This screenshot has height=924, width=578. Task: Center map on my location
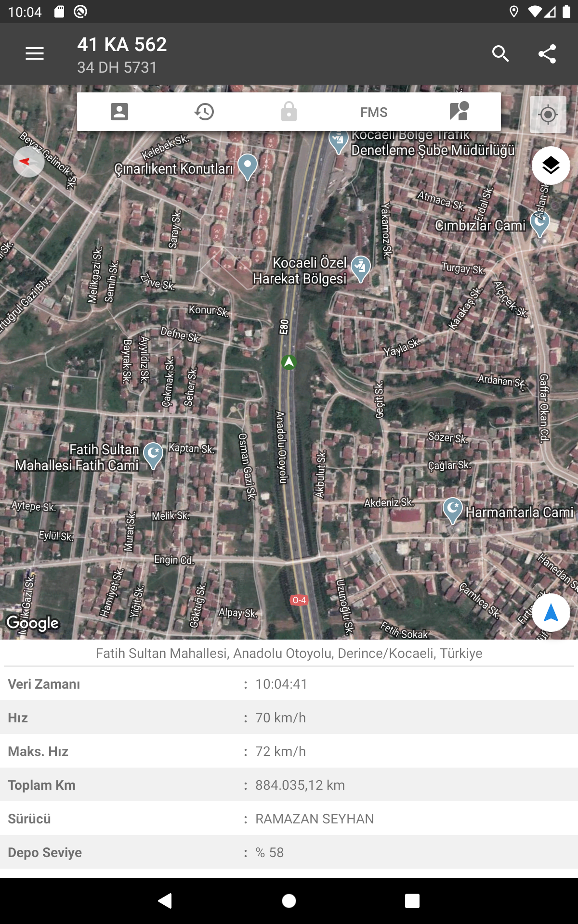[x=548, y=115]
